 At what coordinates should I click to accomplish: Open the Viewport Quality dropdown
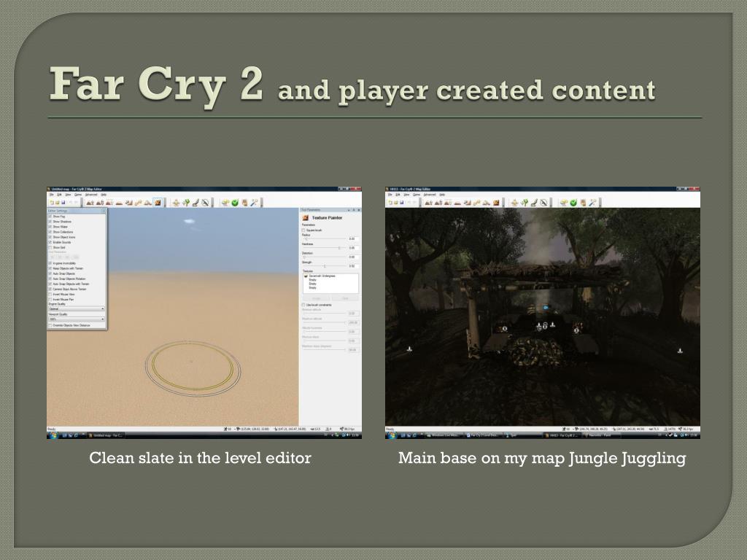point(77,319)
